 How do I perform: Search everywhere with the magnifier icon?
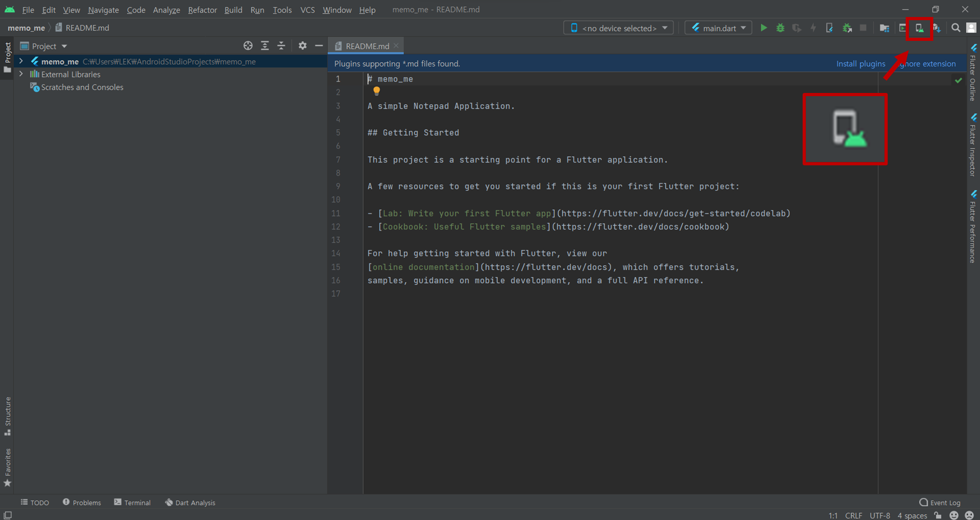[956, 28]
